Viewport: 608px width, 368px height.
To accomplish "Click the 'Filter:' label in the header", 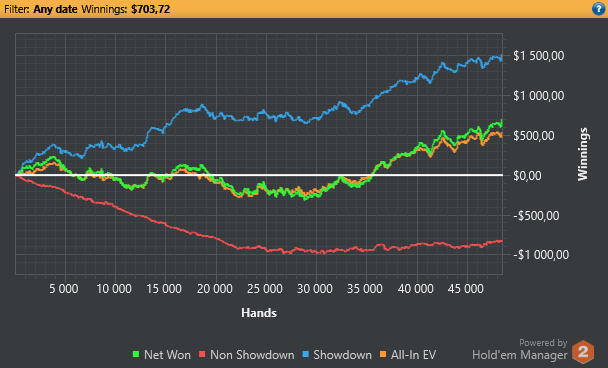I will 17,9.
